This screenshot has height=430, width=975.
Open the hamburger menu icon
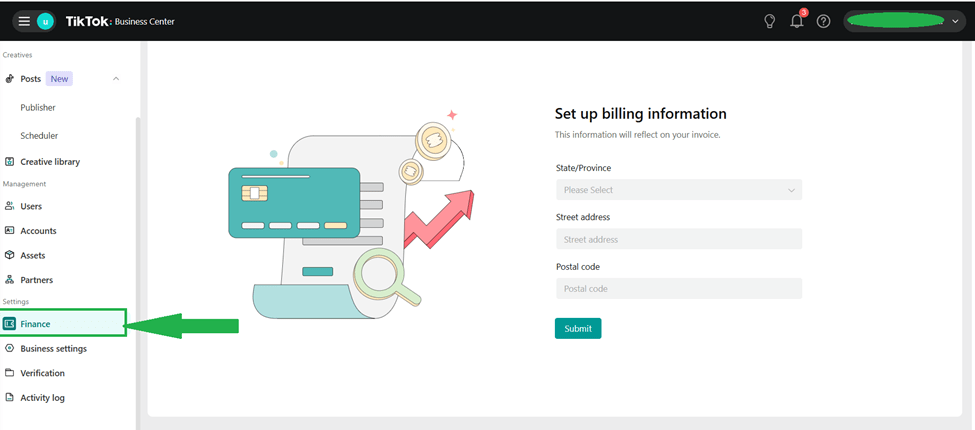tap(24, 21)
